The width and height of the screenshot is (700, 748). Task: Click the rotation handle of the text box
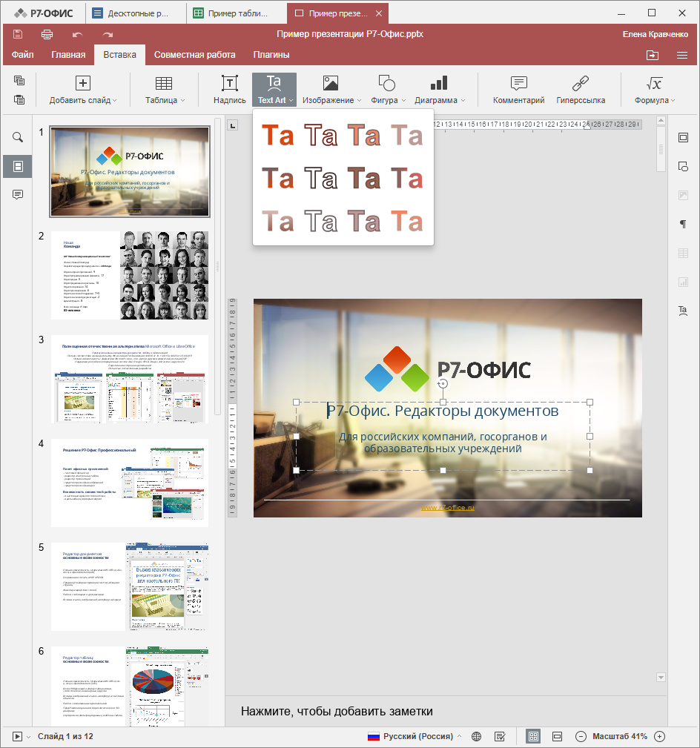(443, 383)
